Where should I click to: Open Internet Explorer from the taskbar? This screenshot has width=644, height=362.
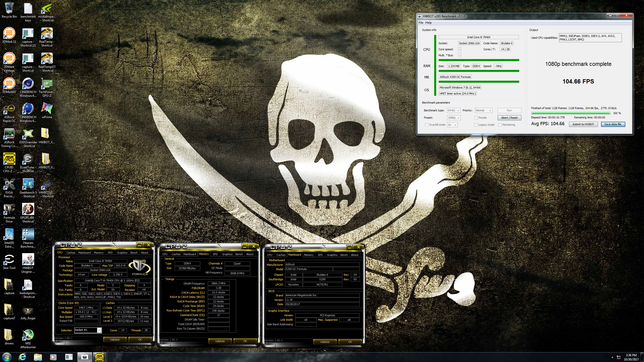tap(22, 357)
